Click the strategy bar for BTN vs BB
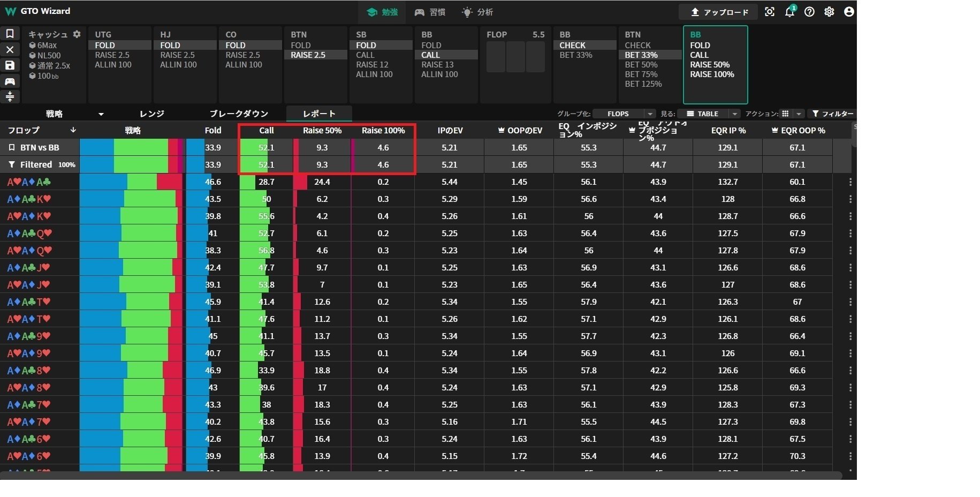The width and height of the screenshot is (980, 497). (x=131, y=147)
